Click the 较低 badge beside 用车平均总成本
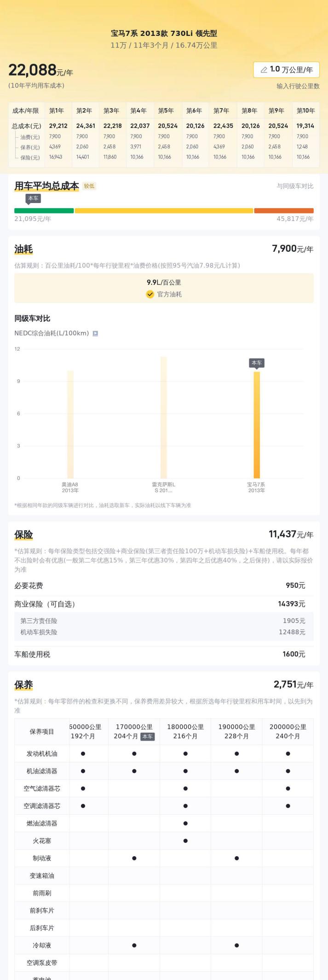 pyautogui.click(x=89, y=186)
